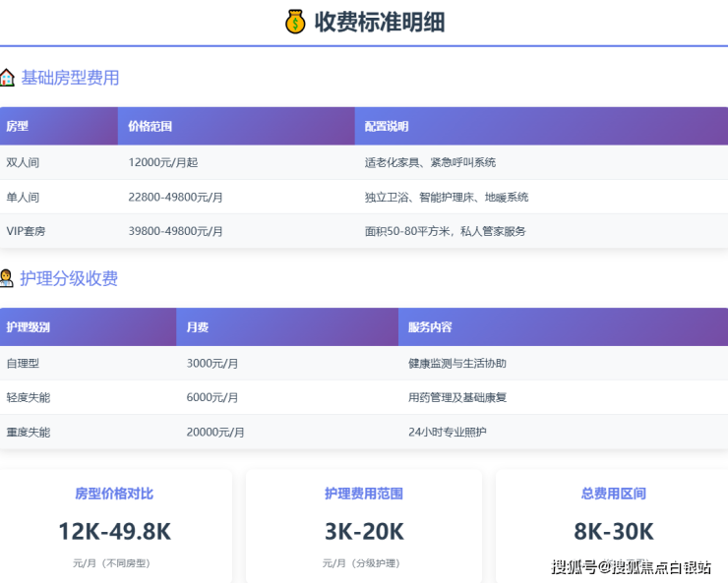Select the VIP套房 row label
Image resolution: width=728 pixels, height=583 pixels.
click(27, 231)
